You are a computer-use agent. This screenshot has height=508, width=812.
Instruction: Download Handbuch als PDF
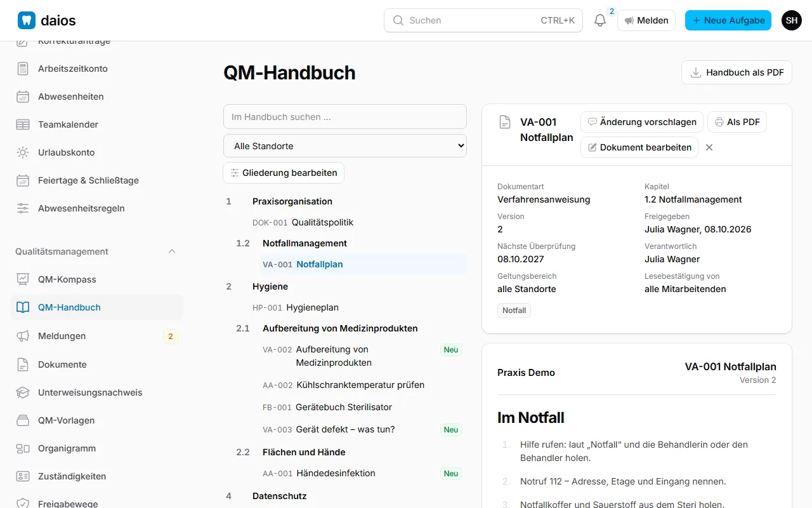(x=737, y=72)
